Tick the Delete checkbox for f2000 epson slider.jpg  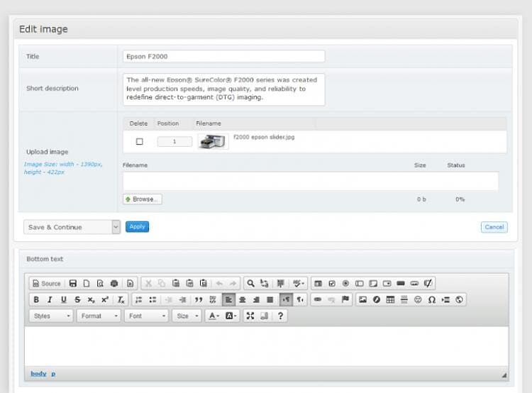[140, 141]
